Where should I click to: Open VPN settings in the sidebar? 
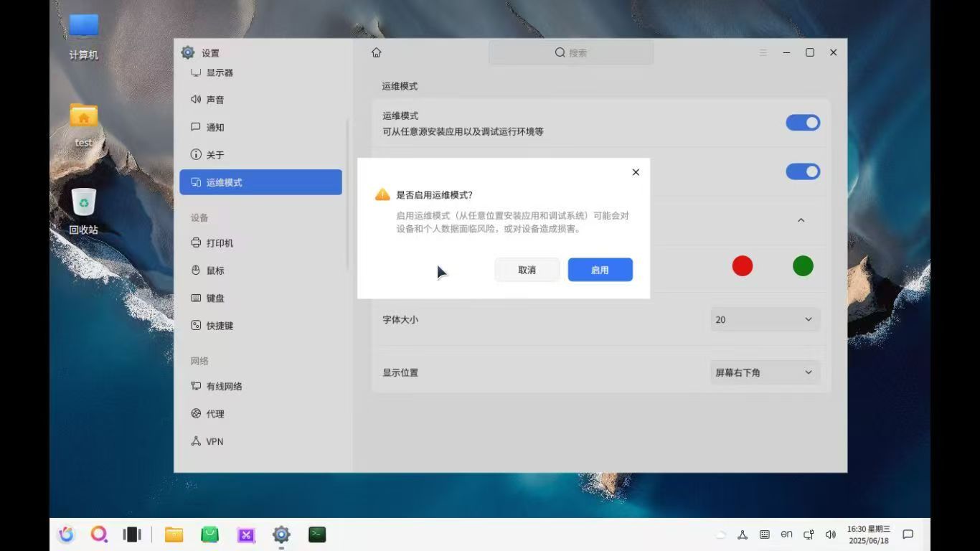click(x=261, y=441)
